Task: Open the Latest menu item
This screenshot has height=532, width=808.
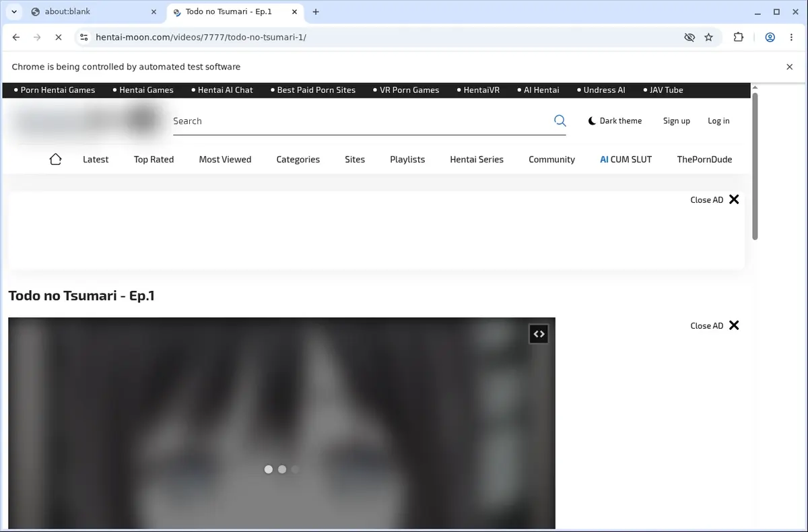Action: click(96, 160)
